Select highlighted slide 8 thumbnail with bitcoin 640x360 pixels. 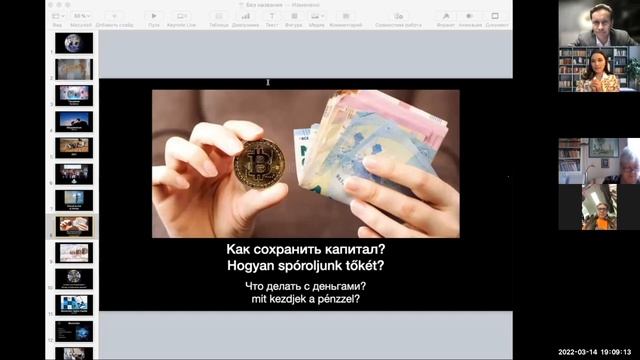point(74,227)
